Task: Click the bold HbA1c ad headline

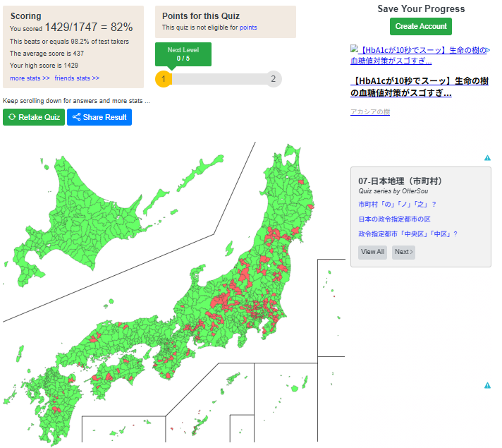Action: 419,87
